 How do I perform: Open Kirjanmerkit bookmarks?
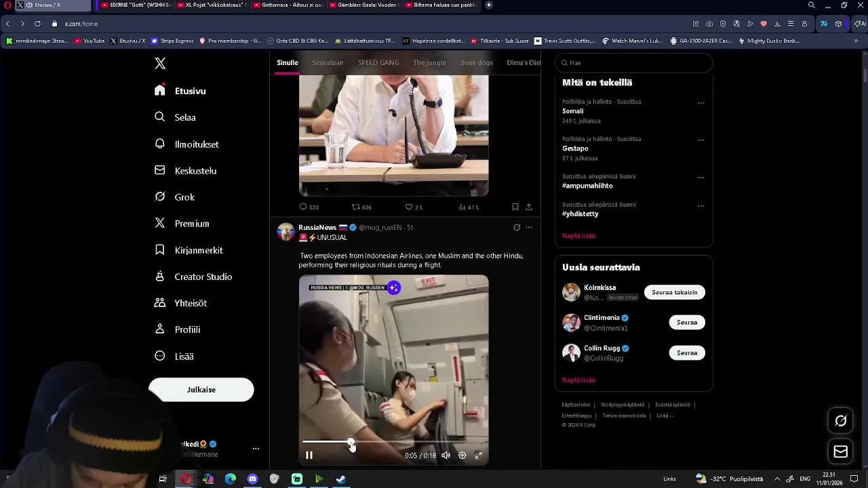pyautogui.click(x=189, y=250)
